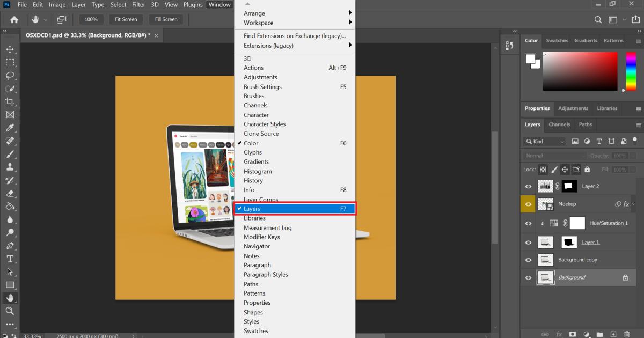
Task: Click the Fill Screen button
Action: point(166,19)
